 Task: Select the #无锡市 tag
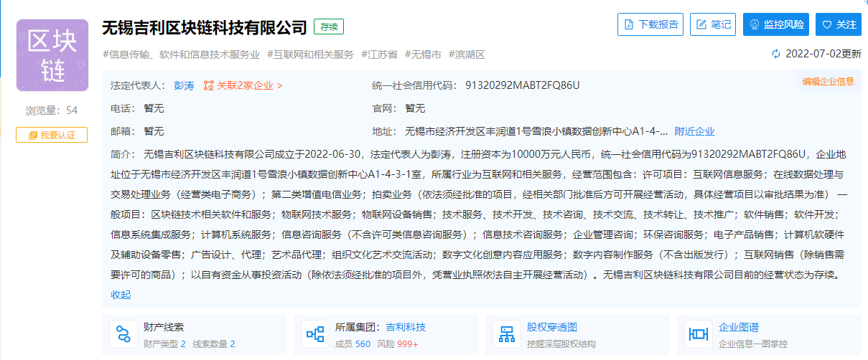click(x=424, y=54)
